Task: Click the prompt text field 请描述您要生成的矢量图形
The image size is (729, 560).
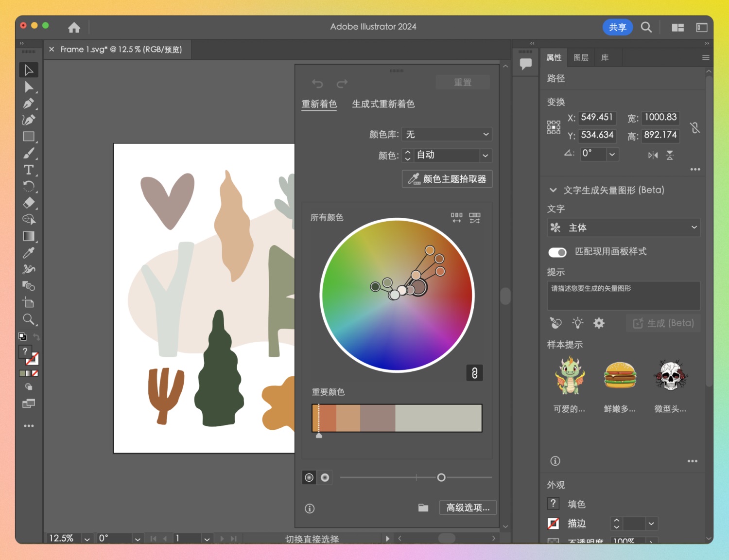Action: tap(624, 296)
